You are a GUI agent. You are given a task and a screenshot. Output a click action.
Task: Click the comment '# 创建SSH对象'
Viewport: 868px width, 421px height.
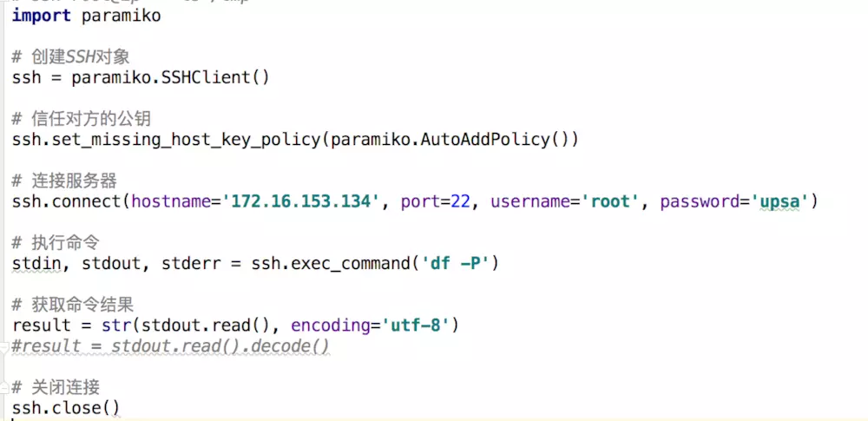point(71,56)
